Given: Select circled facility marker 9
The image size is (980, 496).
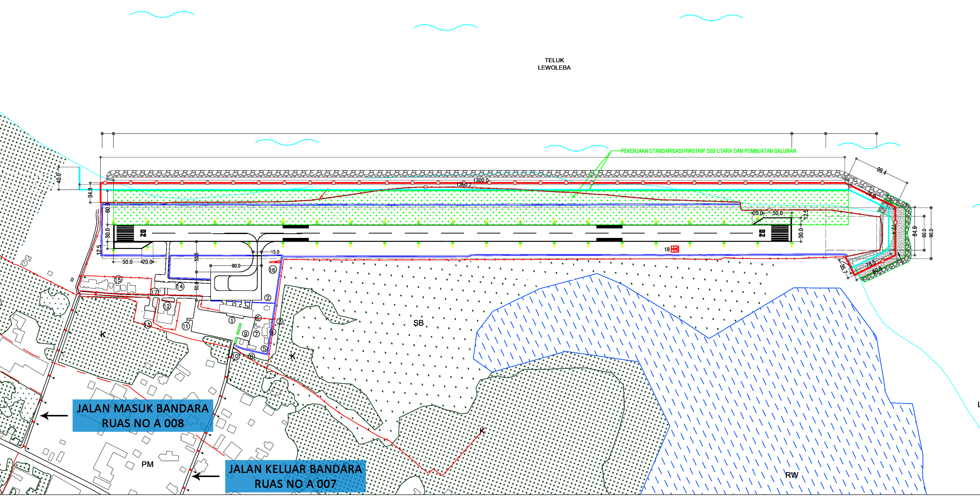Looking at the screenshot, I should (245, 334).
